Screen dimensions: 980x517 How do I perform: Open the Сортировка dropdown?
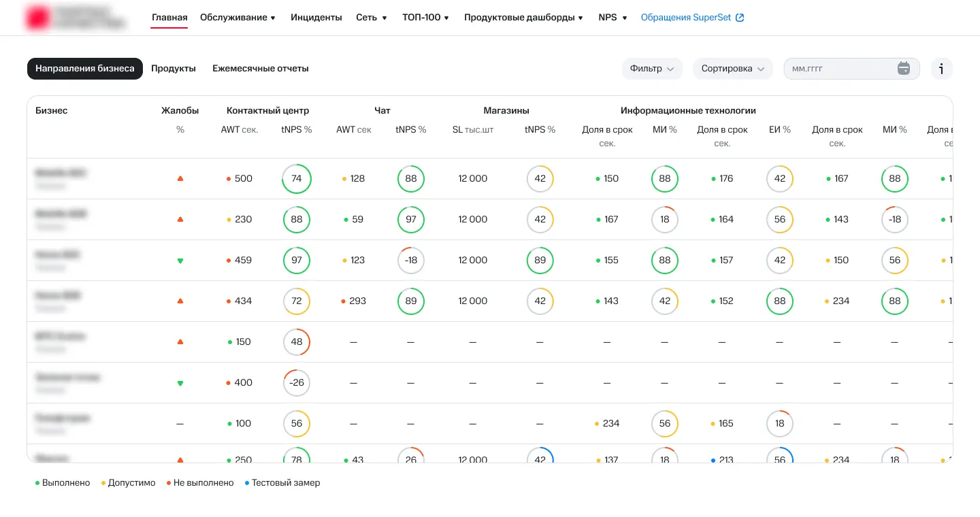point(732,69)
